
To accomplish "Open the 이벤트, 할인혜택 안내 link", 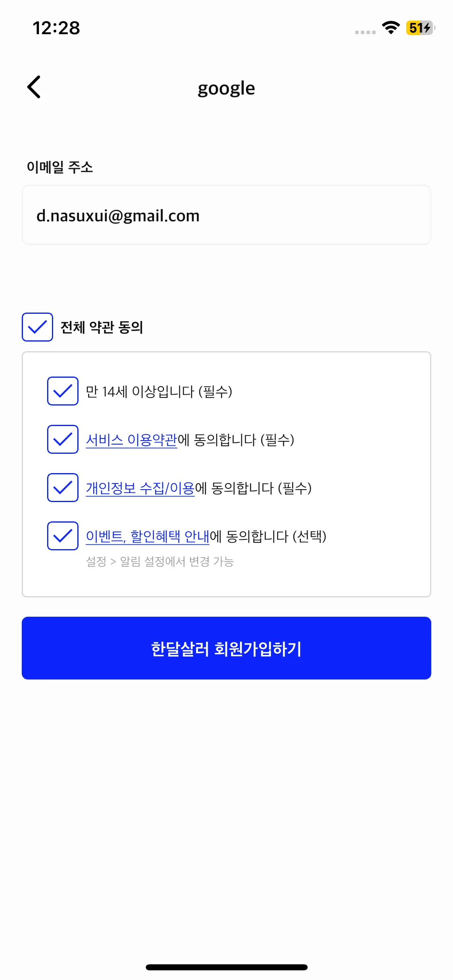I will 148,536.
